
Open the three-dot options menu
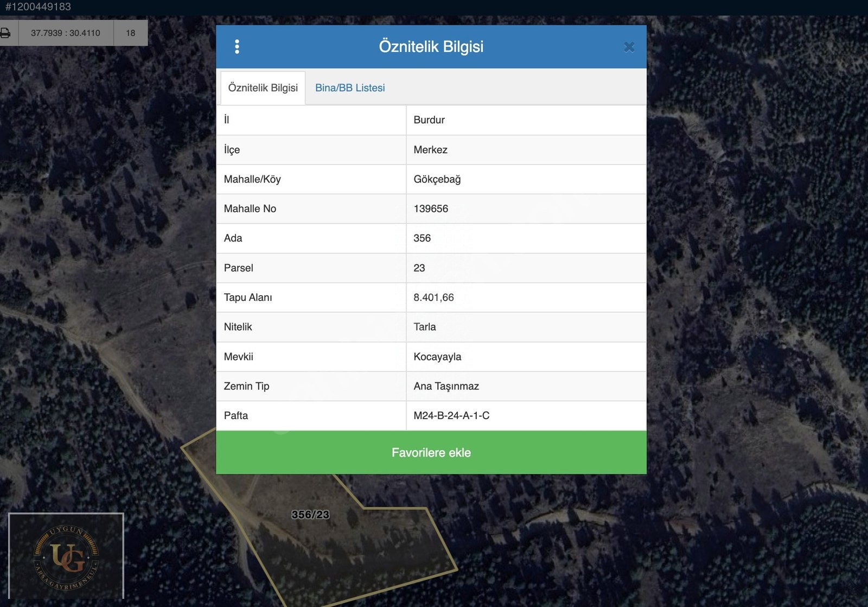coord(237,47)
